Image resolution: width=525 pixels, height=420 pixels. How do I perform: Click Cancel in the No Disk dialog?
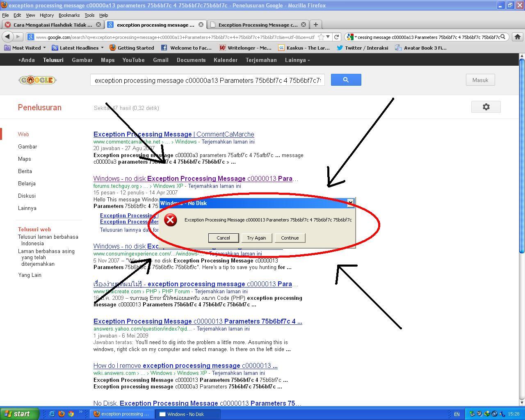(223, 238)
